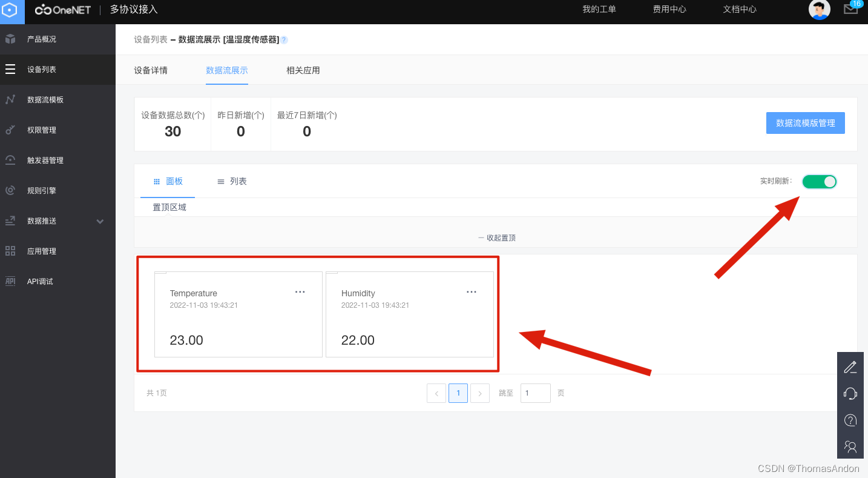Viewport: 868px width, 478px height.
Task: Toggle the 实时刷新 switch off
Action: tap(820, 181)
